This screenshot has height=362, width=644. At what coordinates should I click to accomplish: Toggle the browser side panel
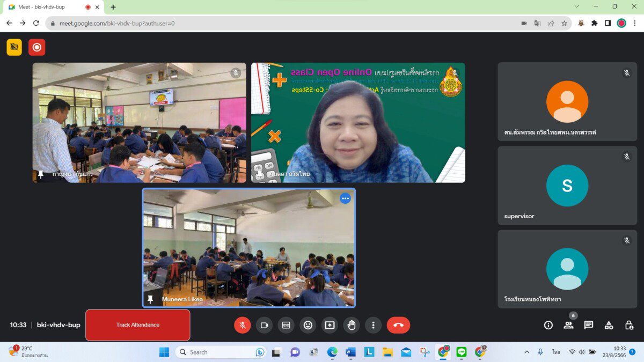608,23
